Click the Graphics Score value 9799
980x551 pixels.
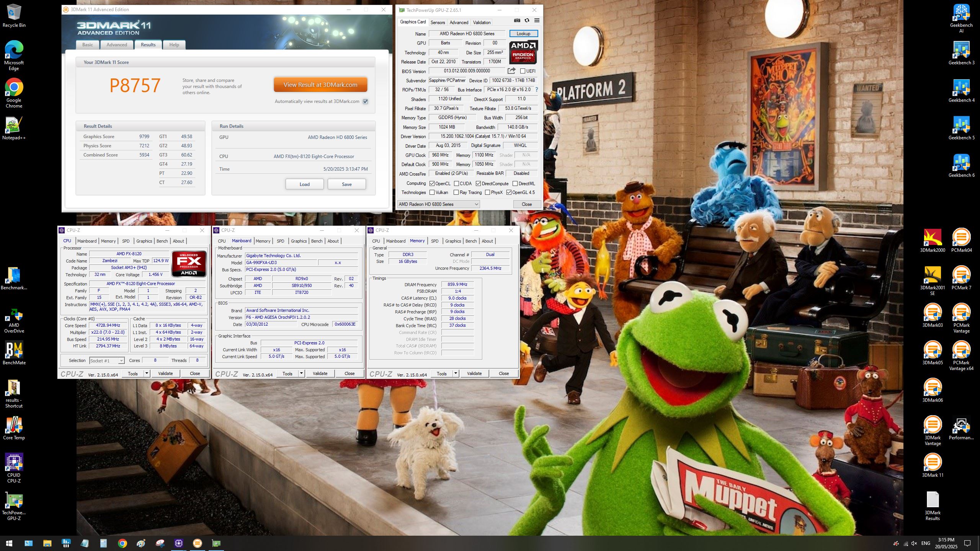tap(144, 137)
